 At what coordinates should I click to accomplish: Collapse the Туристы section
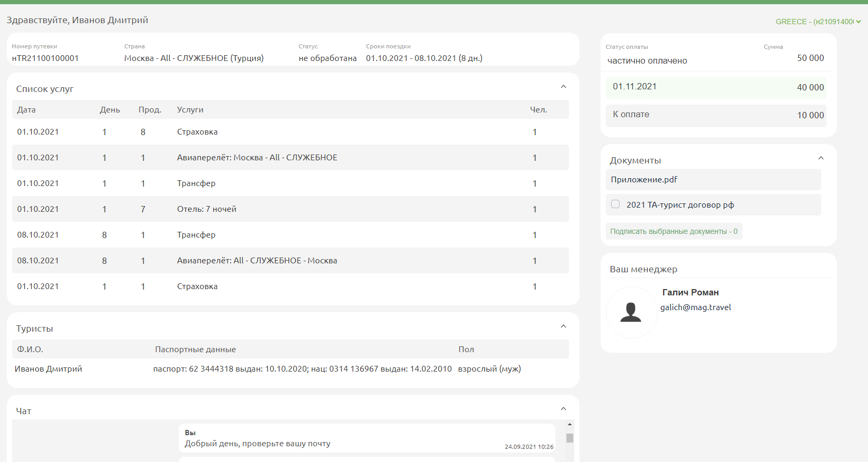click(563, 326)
